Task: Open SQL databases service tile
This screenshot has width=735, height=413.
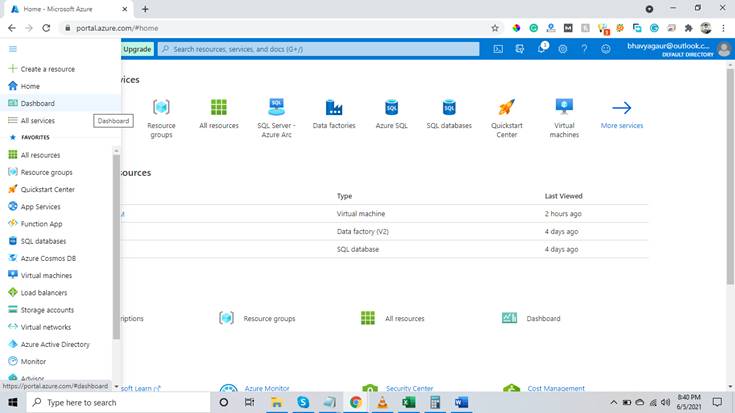Action: [x=449, y=114]
